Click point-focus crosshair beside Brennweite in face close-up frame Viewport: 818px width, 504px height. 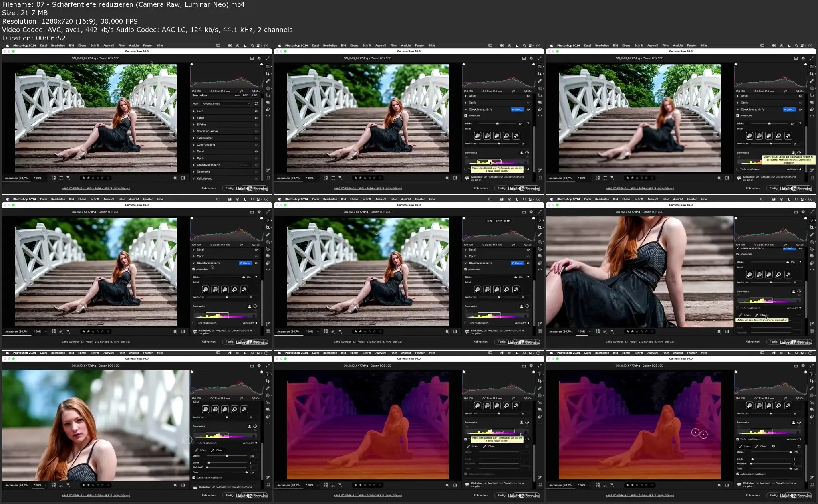[x=255, y=426]
